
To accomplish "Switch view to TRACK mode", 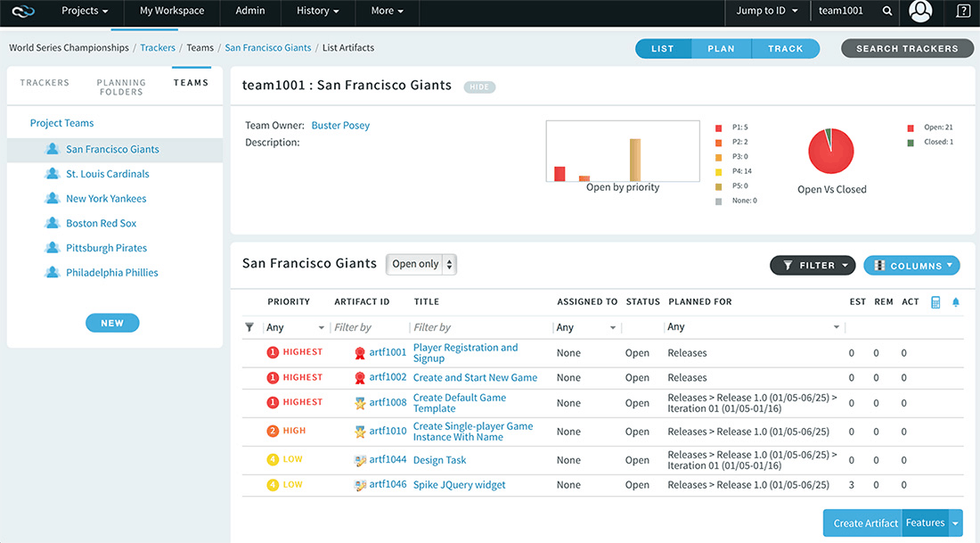I will click(x=785, y=49).
